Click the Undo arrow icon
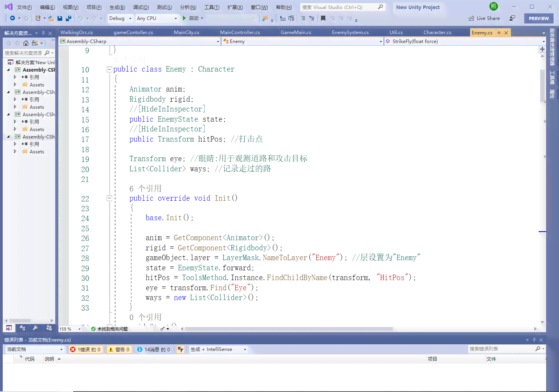The height and width of the screenshot is (392, 559). coord(80,18)
